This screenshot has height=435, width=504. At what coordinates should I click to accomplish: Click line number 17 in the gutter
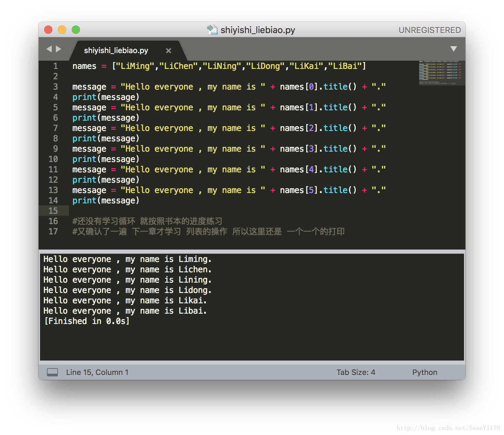click(53, 231)
